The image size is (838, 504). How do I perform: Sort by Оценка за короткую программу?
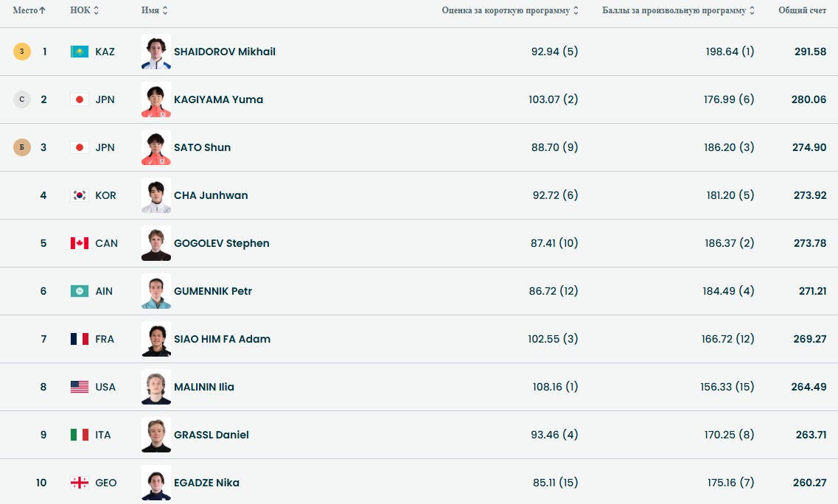[x=510, y=10]
